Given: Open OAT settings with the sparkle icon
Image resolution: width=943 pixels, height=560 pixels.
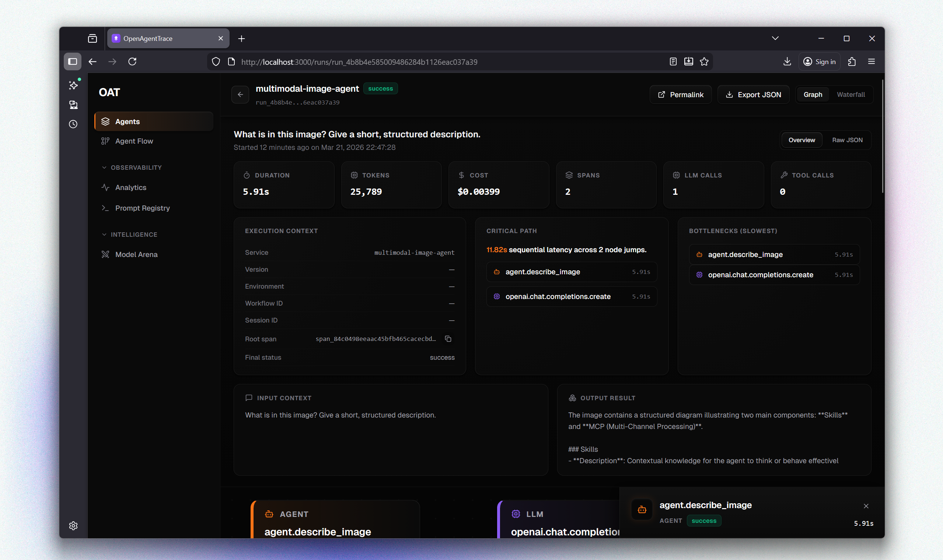Looking at the screenshot, I should [x=73, y=85].
